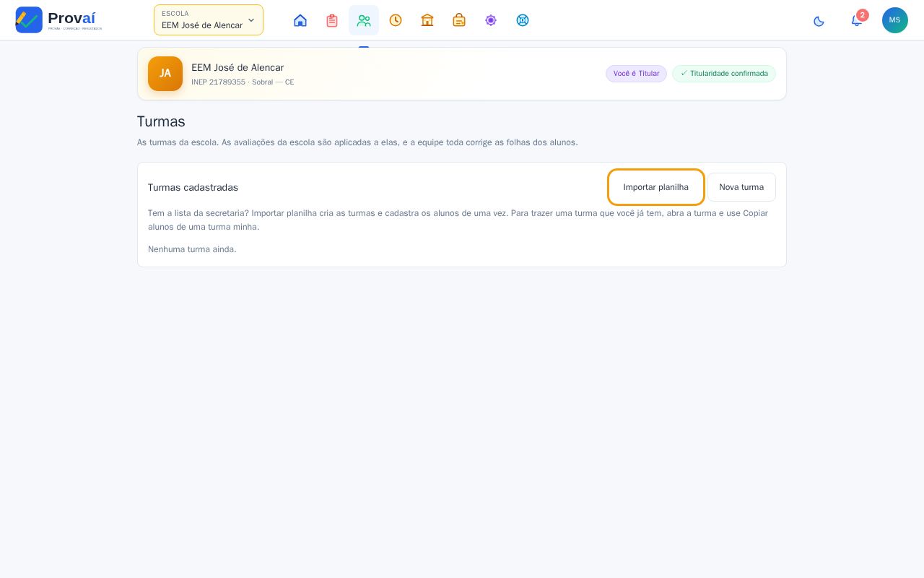Image resolution: width=924 pixels, height=578 pixels.
Task: Open the school building nav icon
Action: [x=427, y=20]
